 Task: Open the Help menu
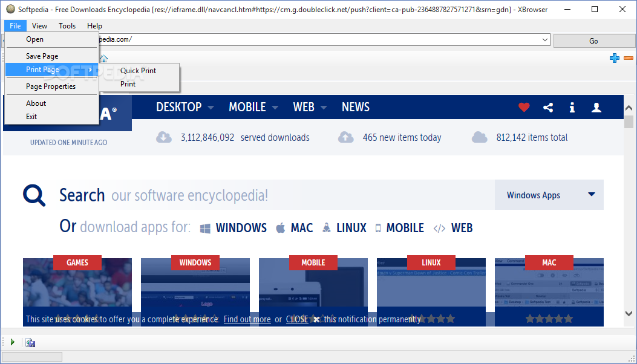click(94, 25)
